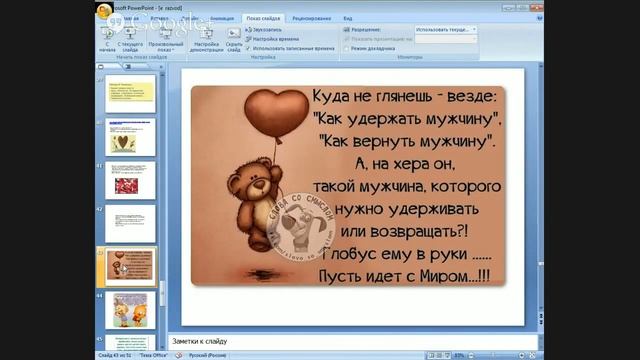
Task: Open disabled Показать презентацию на dropdown
Action: pyautogui.click(x=446, y=39)
